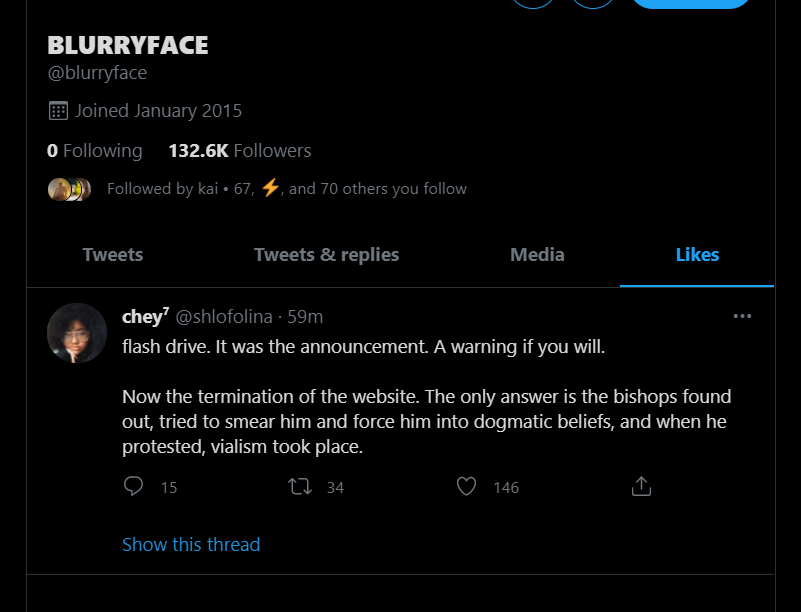The height and width of the screenshot is (612, 801).
Task: Click the calendar icon beside Joined date
Action: (58, 110)
